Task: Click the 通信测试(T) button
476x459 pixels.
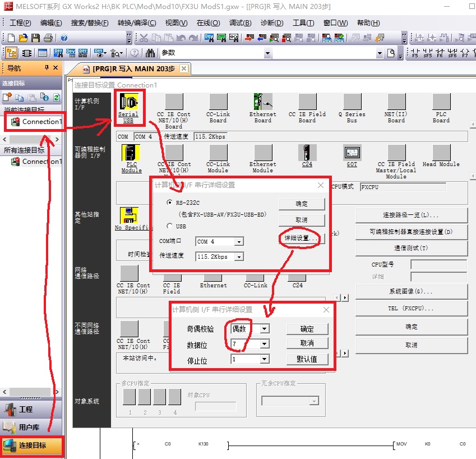Action: tap(411, 248)
